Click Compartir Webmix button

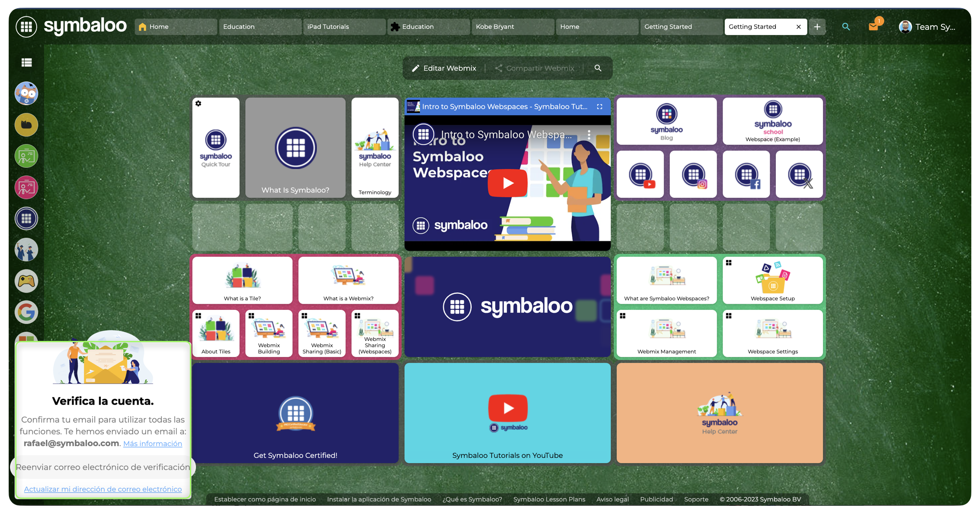[x=535, y=68]
